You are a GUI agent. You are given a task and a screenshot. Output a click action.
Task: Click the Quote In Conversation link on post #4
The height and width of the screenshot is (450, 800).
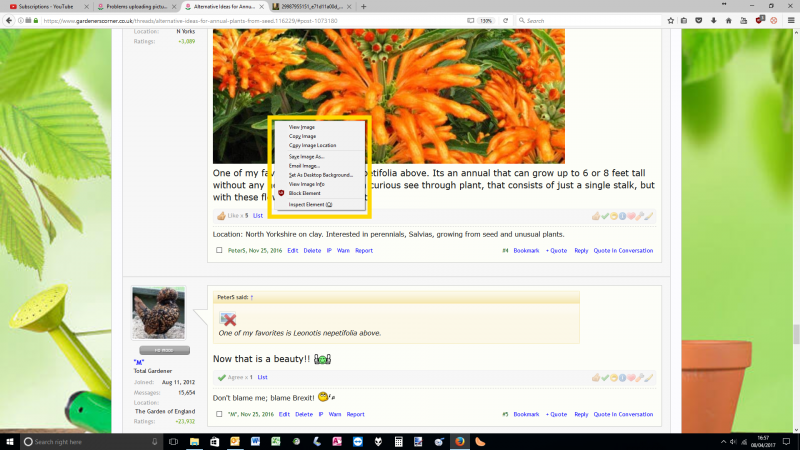click(x=625, y=250)
